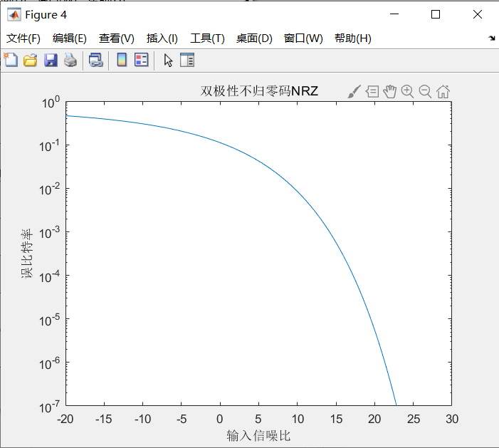Click the Link Plot toolbar icon
The height and width of the screenshot is (448, 499).
96,60
